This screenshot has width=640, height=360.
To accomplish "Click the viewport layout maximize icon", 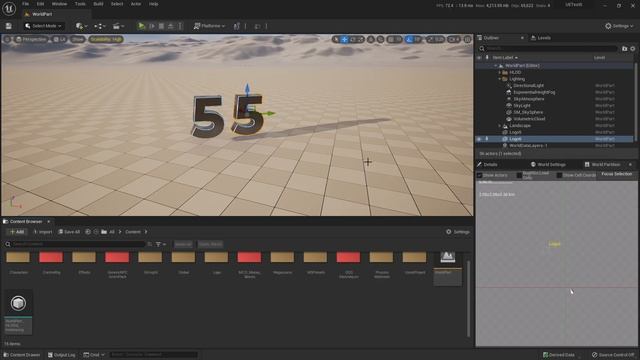I will pos(468,40).
